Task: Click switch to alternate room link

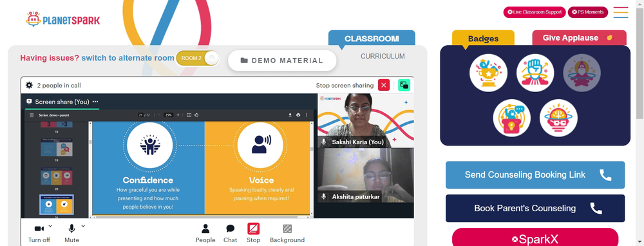Action: click(128, 58)
